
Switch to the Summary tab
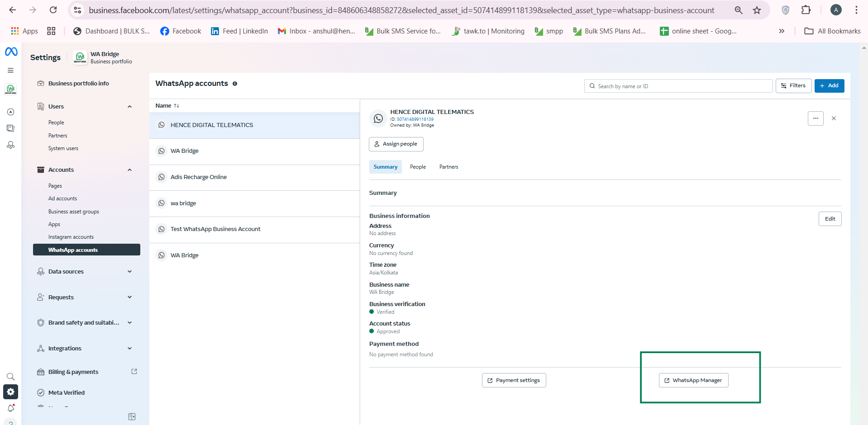[385, 167]
